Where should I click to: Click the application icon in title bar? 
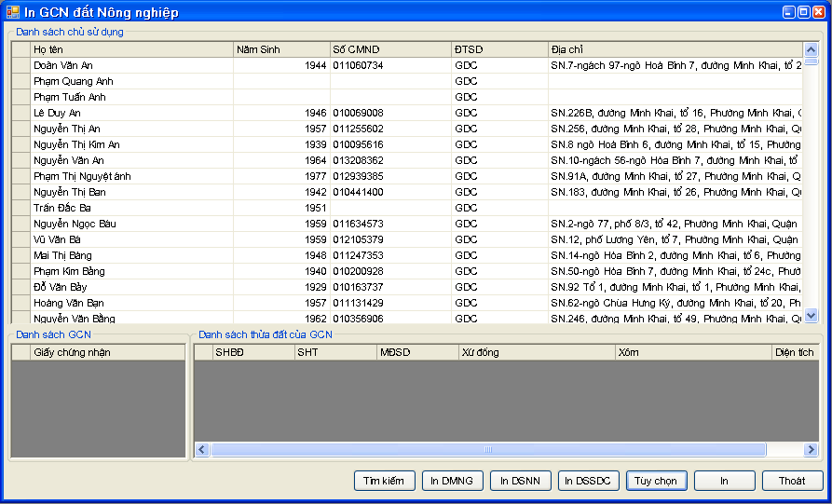[x=12, y=12]
